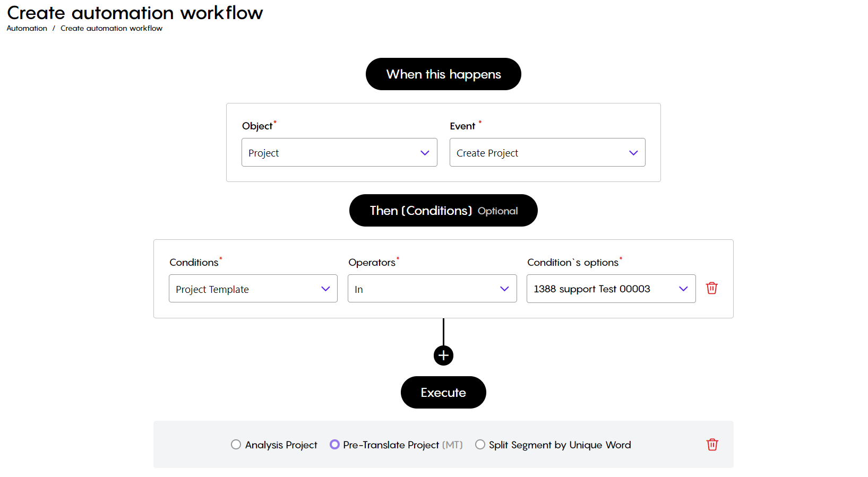Select Pre-Translate Project (MT) radio option

coord(334,445)
